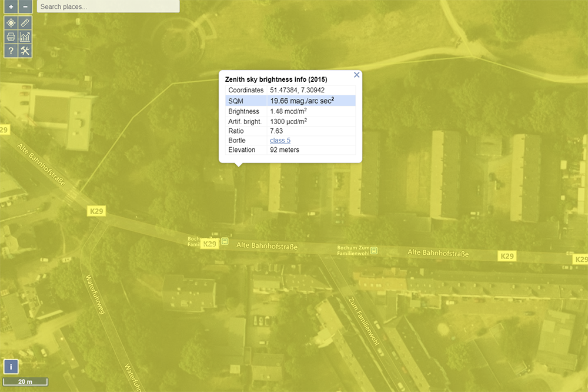Select the ruler measure tool
Viewport: 588px width, 392px height.
point(25,23)
